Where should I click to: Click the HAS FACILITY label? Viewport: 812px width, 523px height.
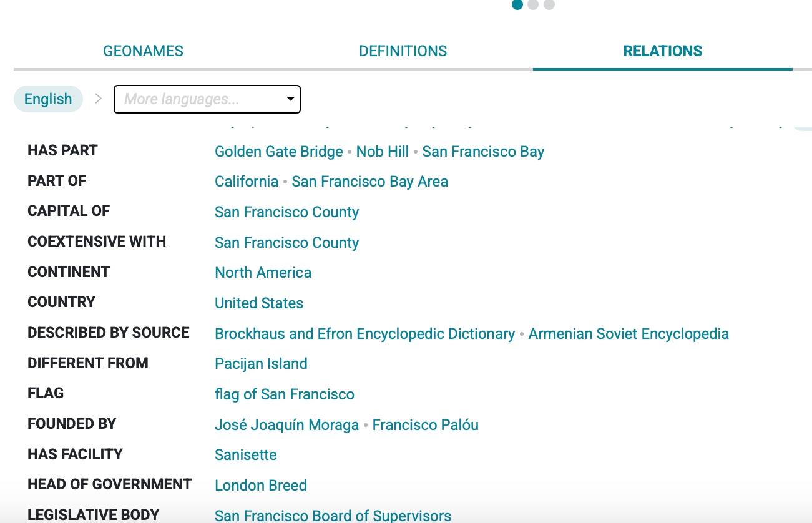(75, 454)
